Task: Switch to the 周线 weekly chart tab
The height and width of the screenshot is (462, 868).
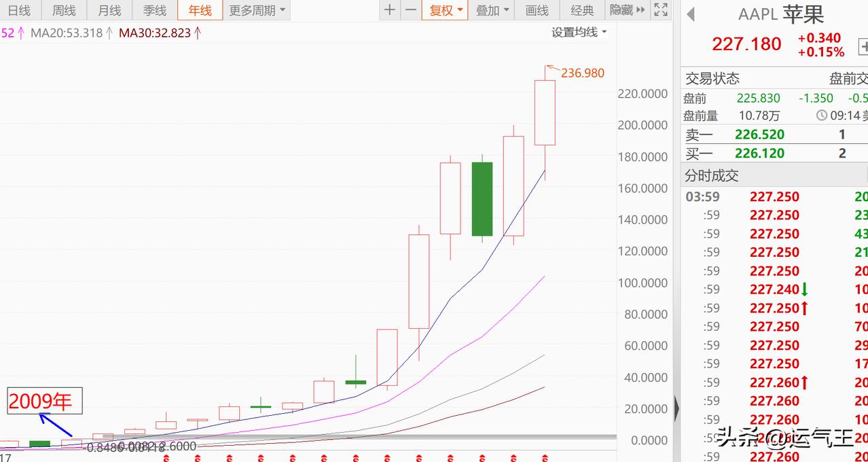Action: point(64,10)
